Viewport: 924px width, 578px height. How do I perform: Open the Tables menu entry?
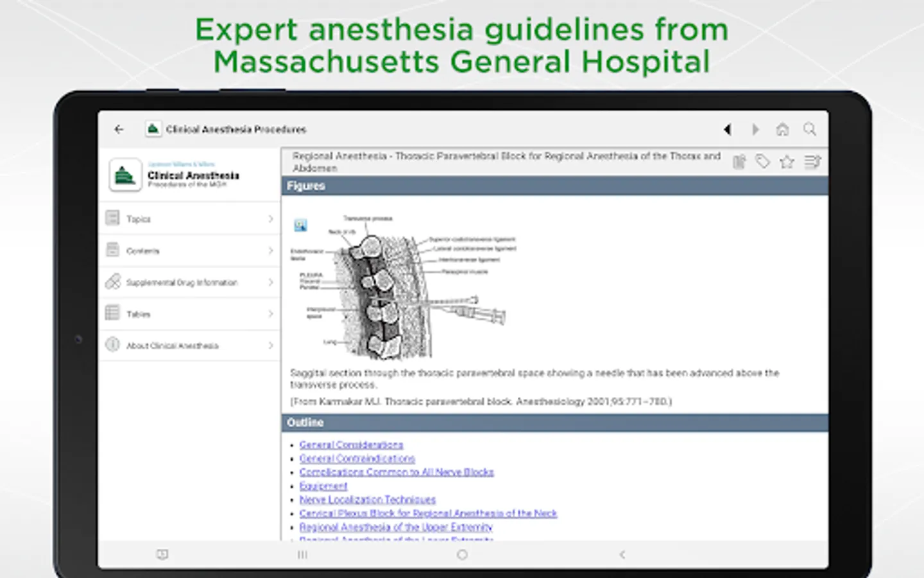pos(190,313)
